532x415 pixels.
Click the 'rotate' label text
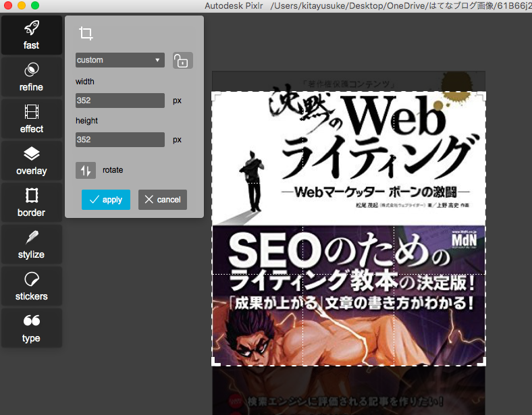[x=113, y=170]
